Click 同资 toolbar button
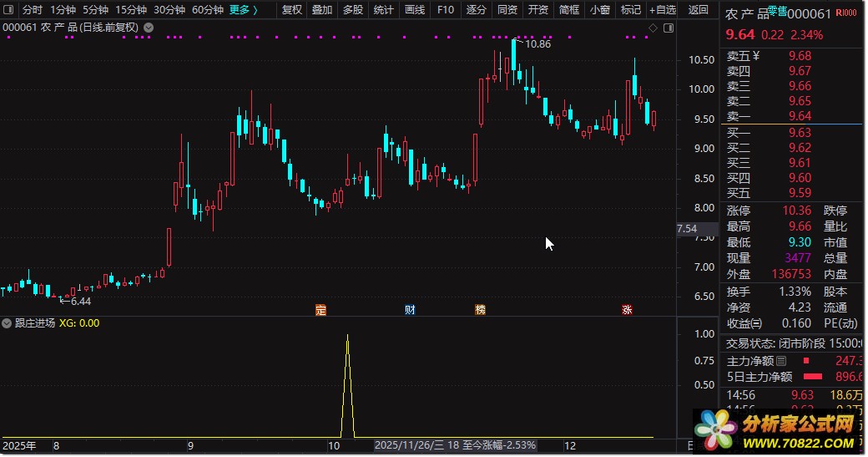 click(507, 9)
